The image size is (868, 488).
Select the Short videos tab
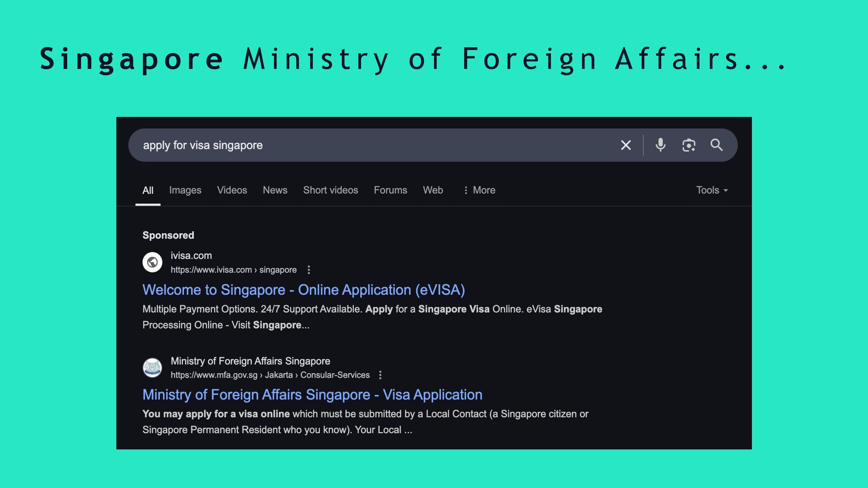click(330, 190)
